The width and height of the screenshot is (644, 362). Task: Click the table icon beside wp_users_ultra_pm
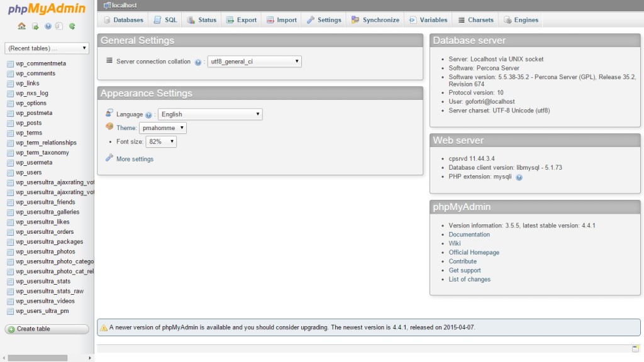coord(10,312)
